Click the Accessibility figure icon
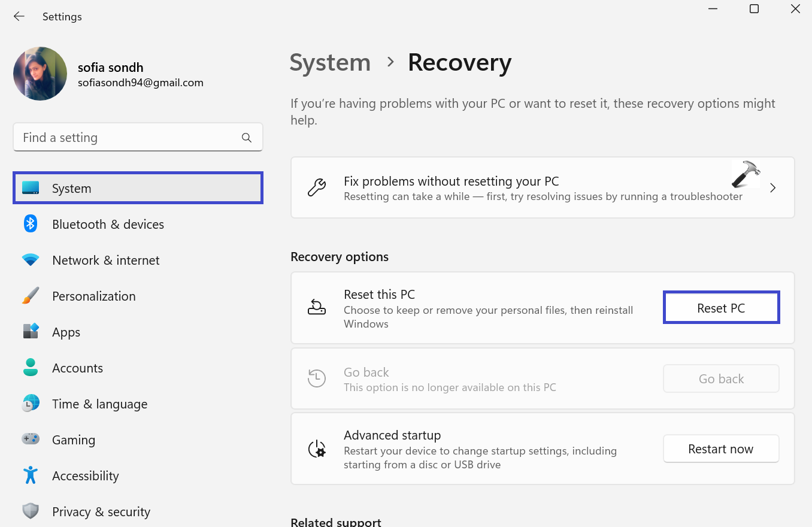The image size is (812, 527). pyautogui.click(x=31, y=475)
